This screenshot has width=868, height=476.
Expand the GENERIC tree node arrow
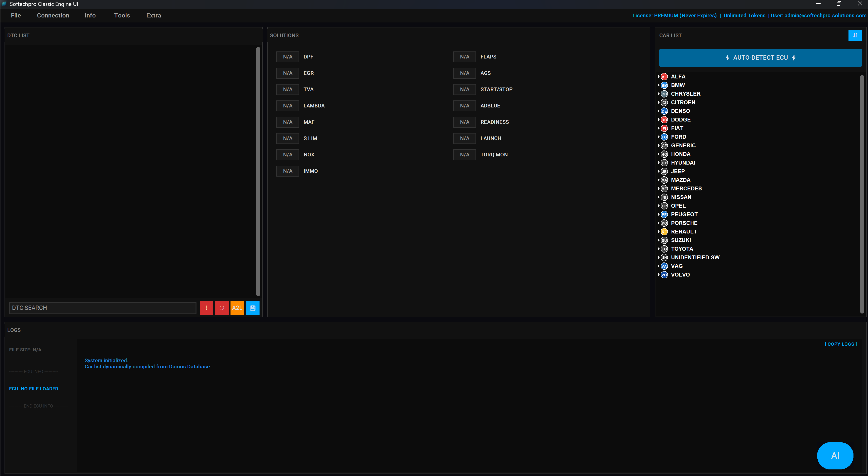[x=659, y=146]
